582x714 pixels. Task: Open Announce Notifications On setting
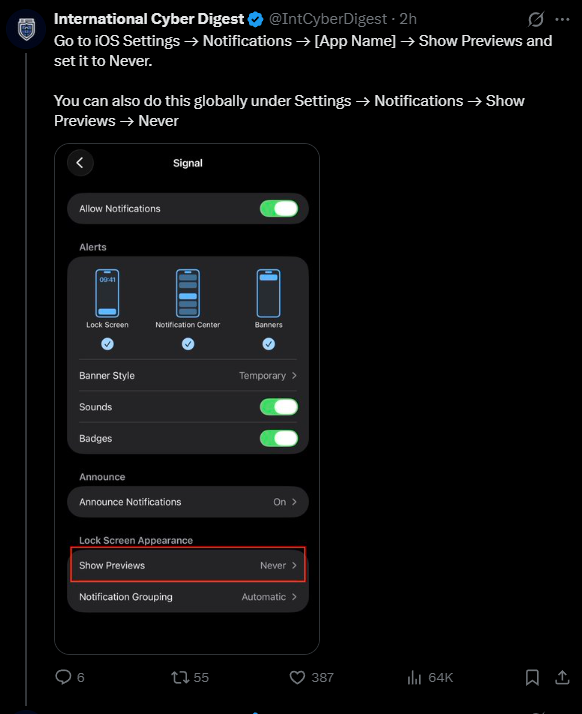click(x=188, y=502)
